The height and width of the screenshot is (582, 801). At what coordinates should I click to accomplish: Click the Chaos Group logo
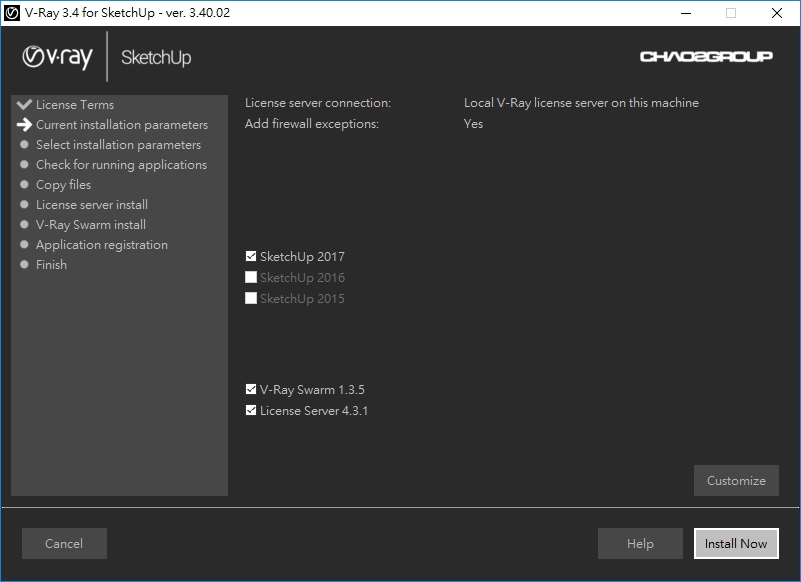pyautogui.click(x=706, y=56)
